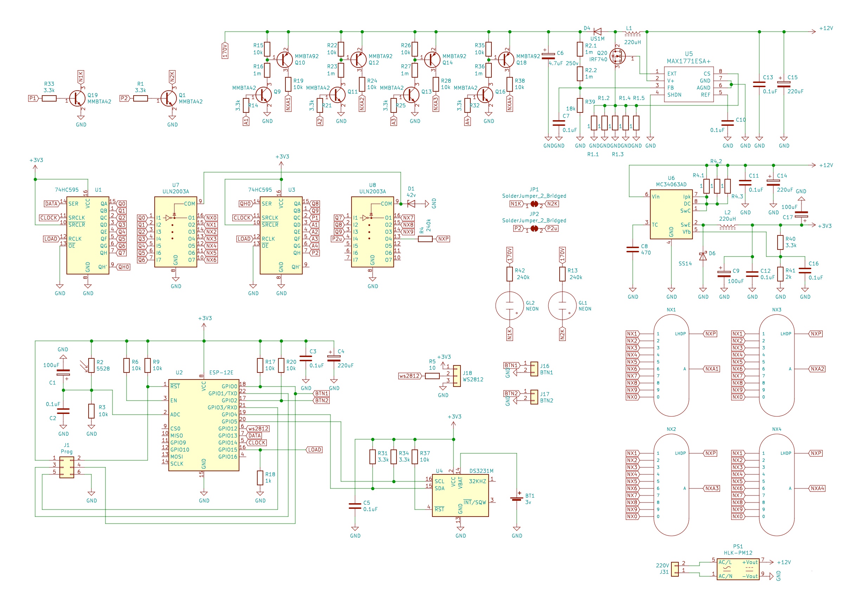This screenshot has height=616, width=857.
Task: Click the BTN1 label near GPIO1/TXD
Action: (x=321, y=394)
